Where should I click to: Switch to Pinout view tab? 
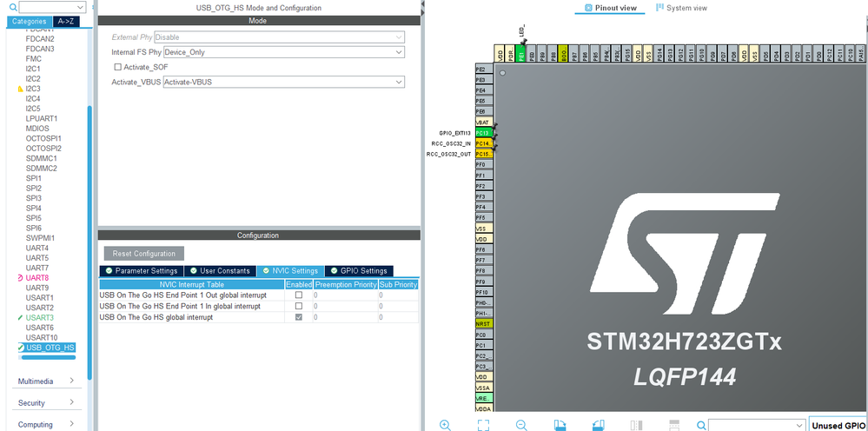[x=610, y=8]
